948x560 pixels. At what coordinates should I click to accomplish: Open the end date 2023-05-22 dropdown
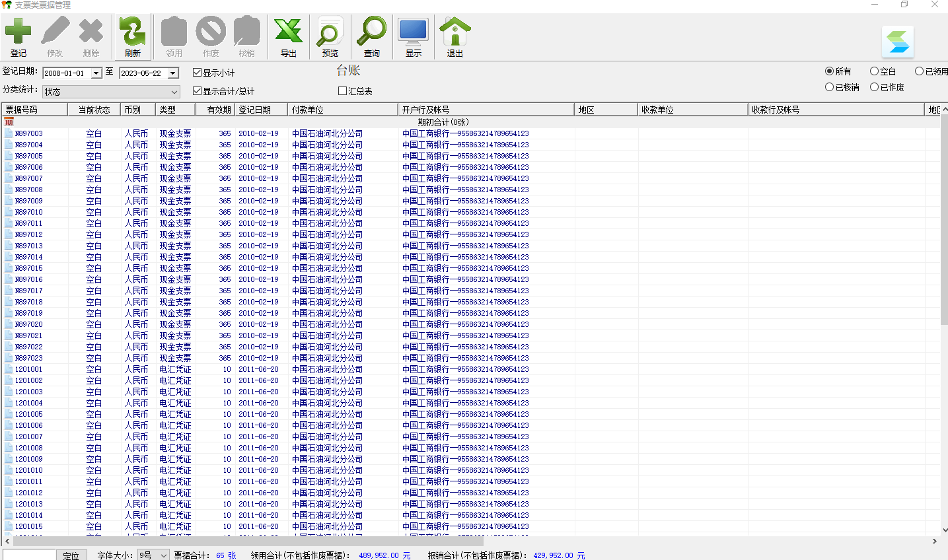point(173,73)
